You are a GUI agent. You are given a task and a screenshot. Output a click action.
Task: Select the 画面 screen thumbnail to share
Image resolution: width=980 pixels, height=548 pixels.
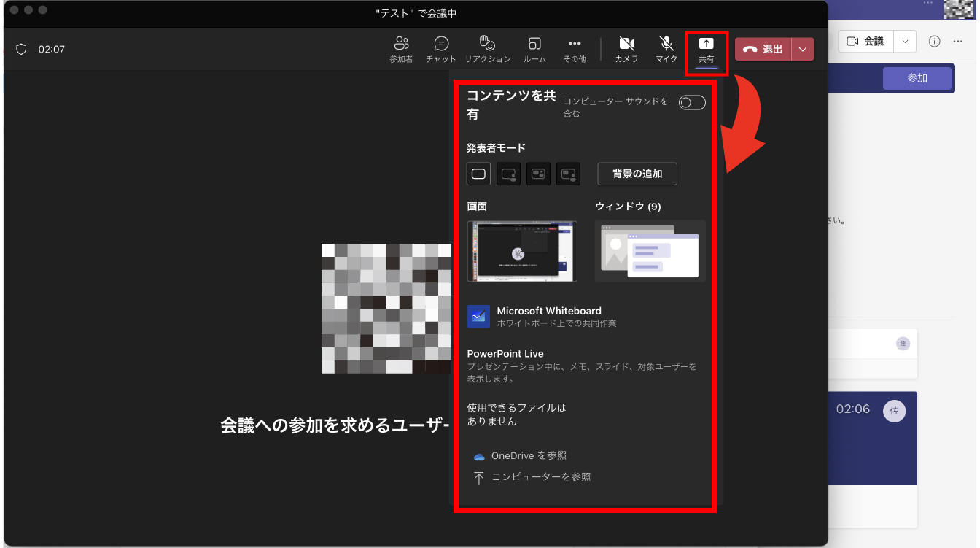tap(522, 251)
